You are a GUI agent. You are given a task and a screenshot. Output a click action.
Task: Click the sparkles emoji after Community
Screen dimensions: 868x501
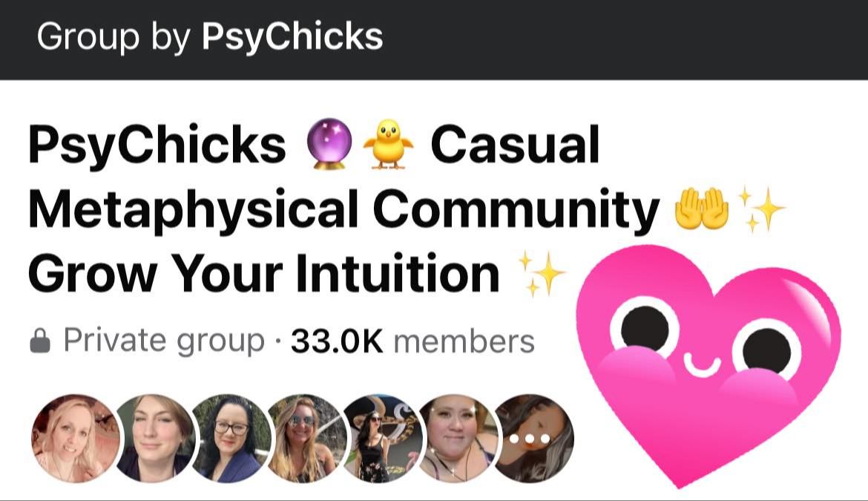[x=762, y=209]
